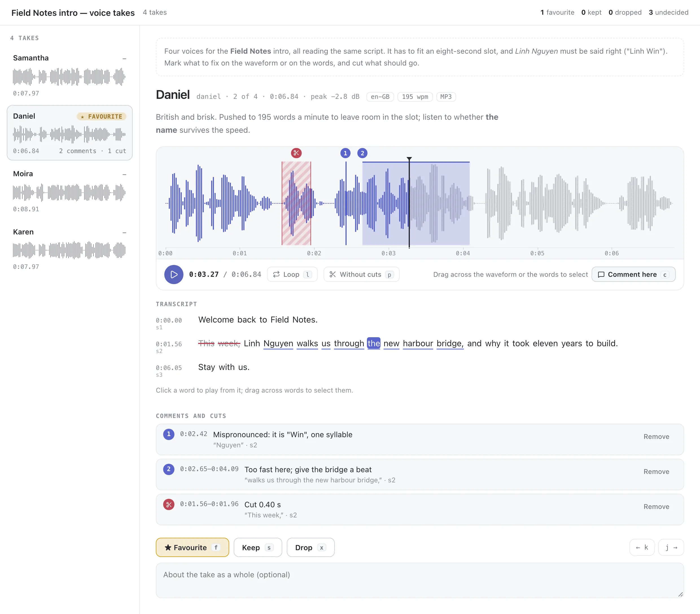This screenshot has width=700, height=614.
Task: Mark take as Favourite
Action: pos(192,548)
